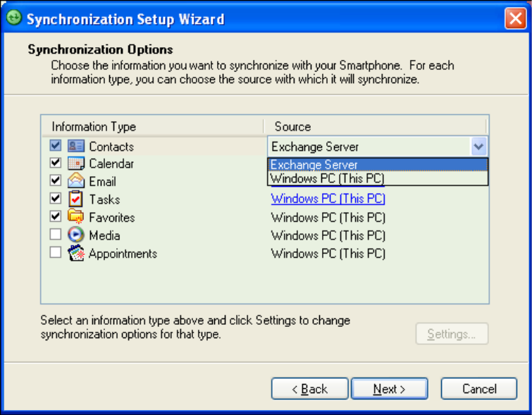Uncheck the Tasks checkbox
The image size is (532, 415).
(55, 198)
